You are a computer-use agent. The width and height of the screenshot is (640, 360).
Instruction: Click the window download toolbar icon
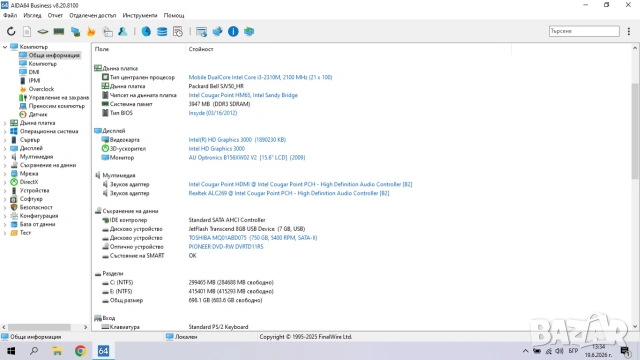coord(201,31)
